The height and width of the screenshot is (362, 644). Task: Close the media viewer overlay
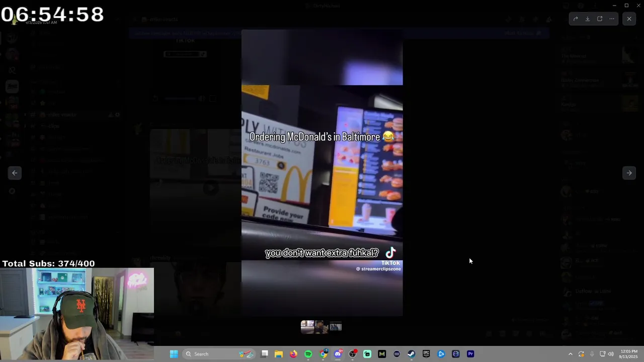point(629,19)
